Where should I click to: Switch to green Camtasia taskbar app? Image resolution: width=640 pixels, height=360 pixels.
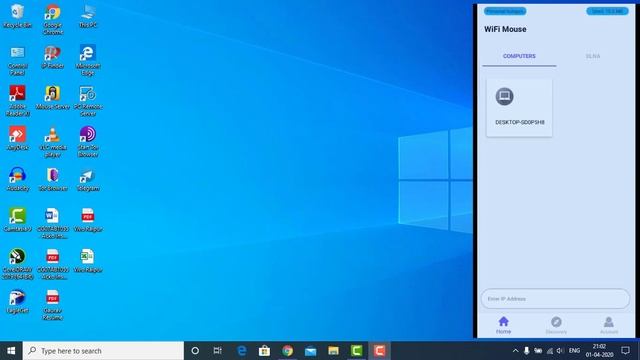356,351
